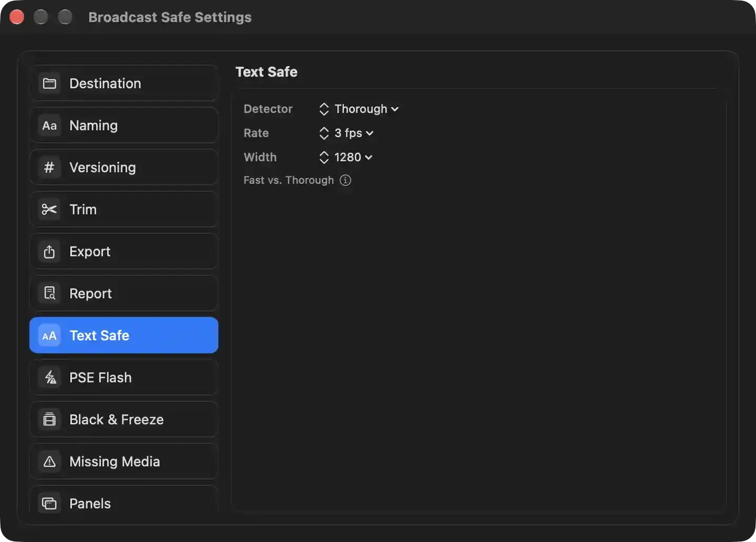Click the Destination folder icon

pos(49,84)
